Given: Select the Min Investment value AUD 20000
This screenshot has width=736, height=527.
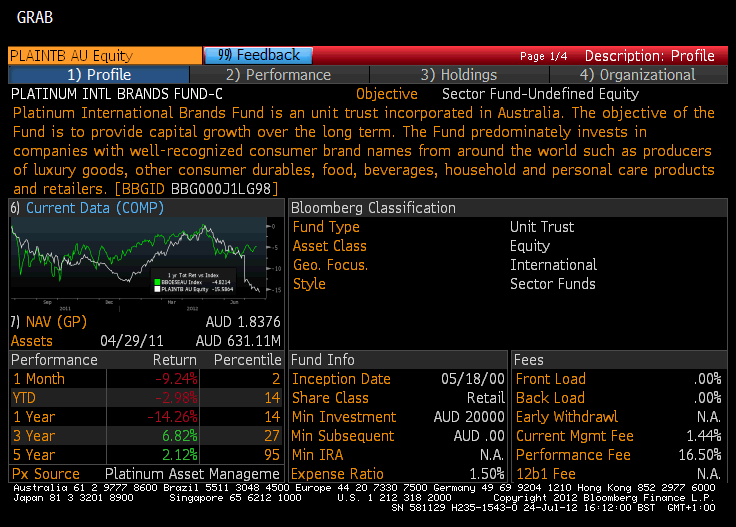Looking at the screenshot, I should 469,417.
